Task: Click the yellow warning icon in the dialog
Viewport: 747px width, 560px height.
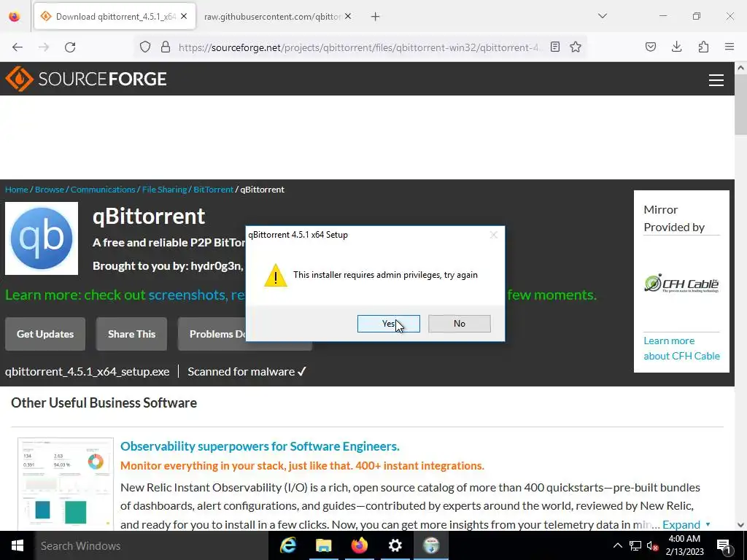Action: click(x=275, y=276)
